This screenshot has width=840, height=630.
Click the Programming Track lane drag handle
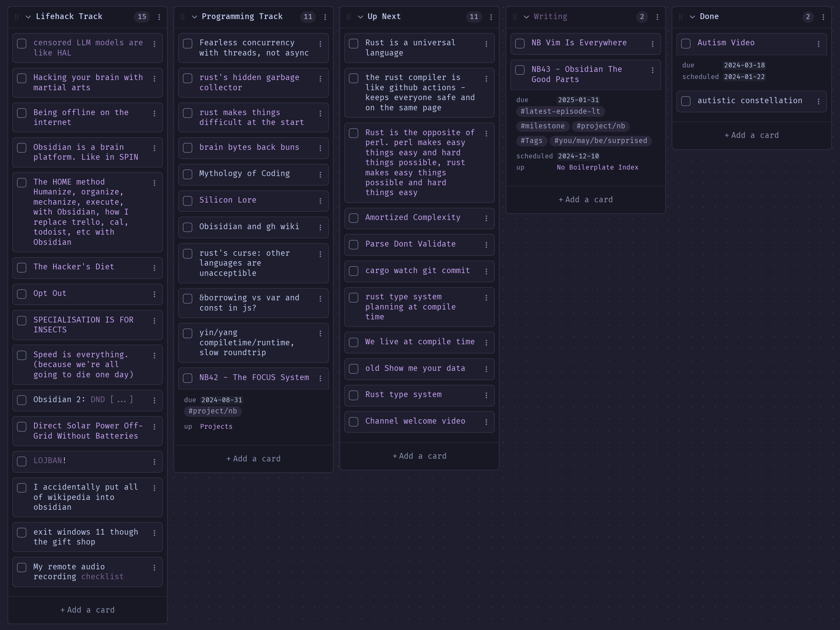click(x=183, y=17)
